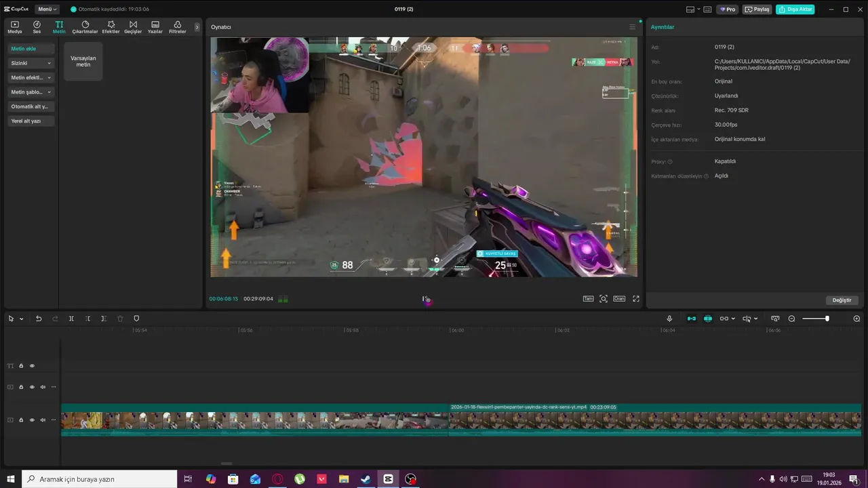Open the Yazılar captions tab
Screen dimensions: 868x488
pos(155,27)
